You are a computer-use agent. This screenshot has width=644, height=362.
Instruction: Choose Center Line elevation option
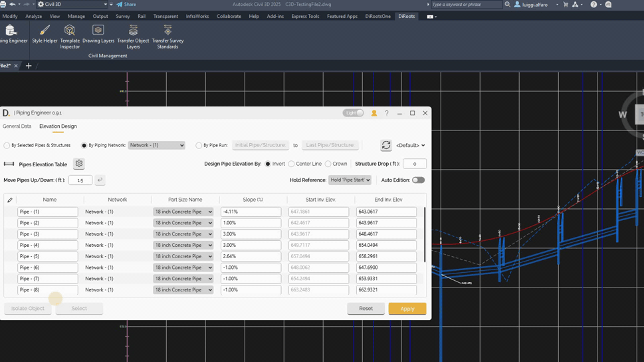pos(292,164)
